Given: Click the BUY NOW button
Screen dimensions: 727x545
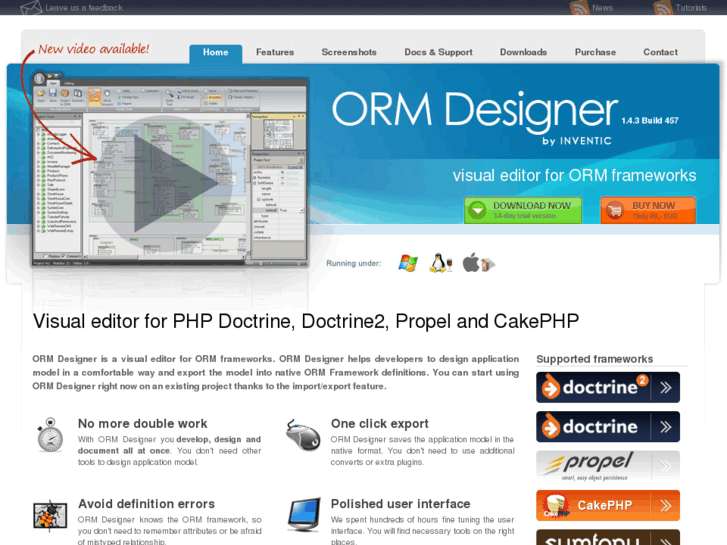Looking at the screenshot, I should coord(648,210).
